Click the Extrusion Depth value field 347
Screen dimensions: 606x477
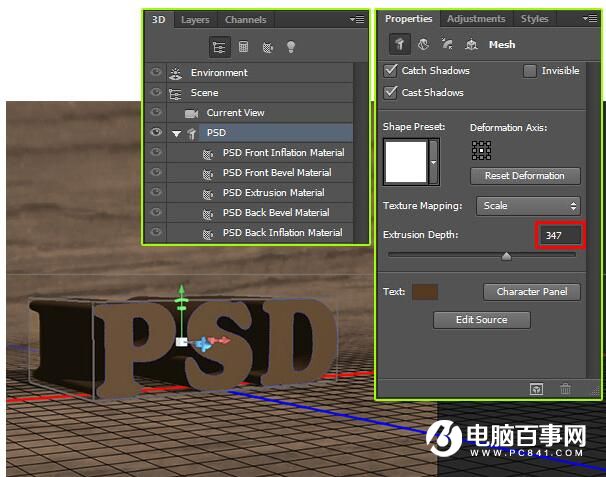(x=560, y=235)
